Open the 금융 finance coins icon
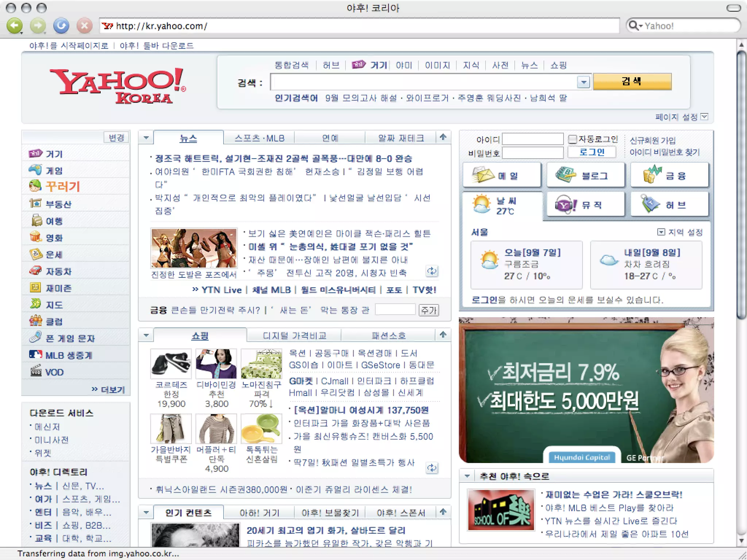747x560 pixels. click(652, 175)
